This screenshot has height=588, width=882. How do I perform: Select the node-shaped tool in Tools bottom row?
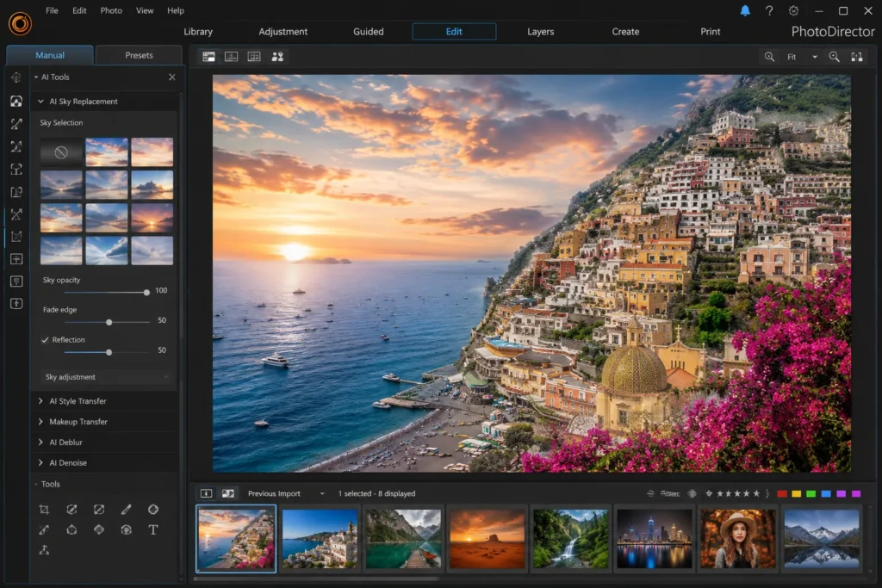click(x=44, y=550)
